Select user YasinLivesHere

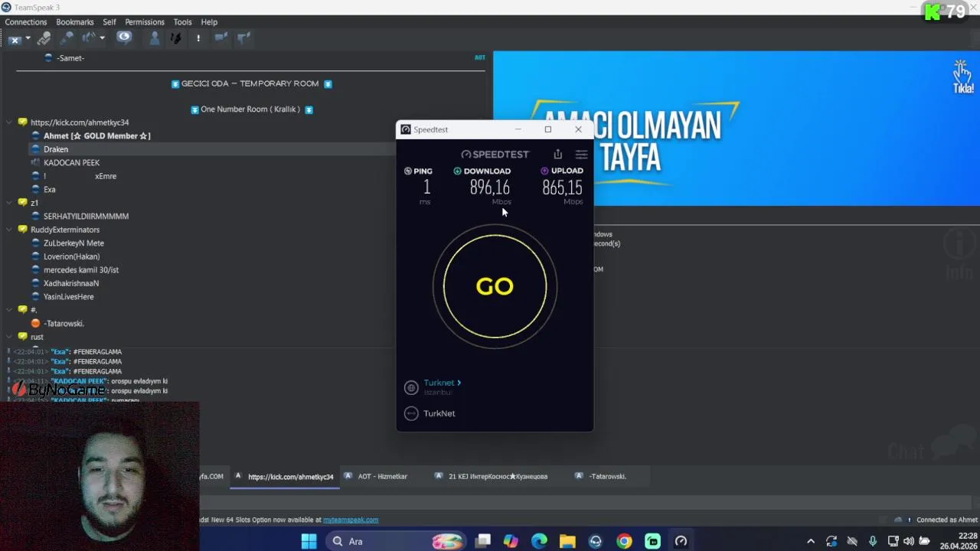tap(68, 297)
